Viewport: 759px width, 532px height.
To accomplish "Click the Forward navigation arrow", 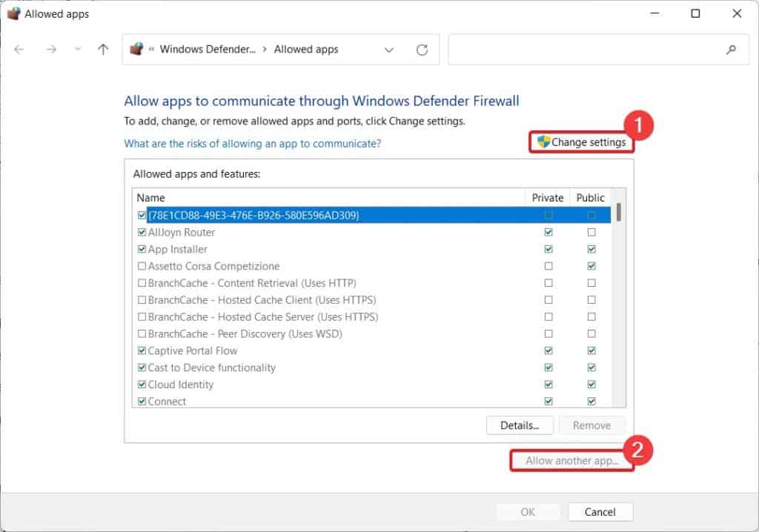I will point(50,50).
